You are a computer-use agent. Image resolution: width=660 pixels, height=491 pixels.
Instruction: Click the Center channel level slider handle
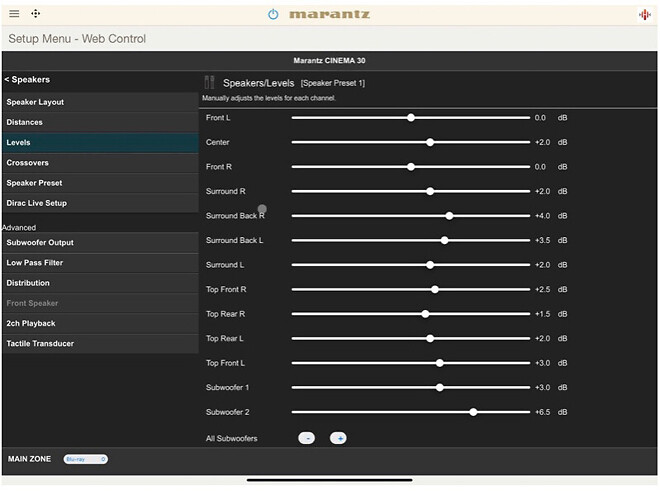pyautogui.click(x=430, y=142)
